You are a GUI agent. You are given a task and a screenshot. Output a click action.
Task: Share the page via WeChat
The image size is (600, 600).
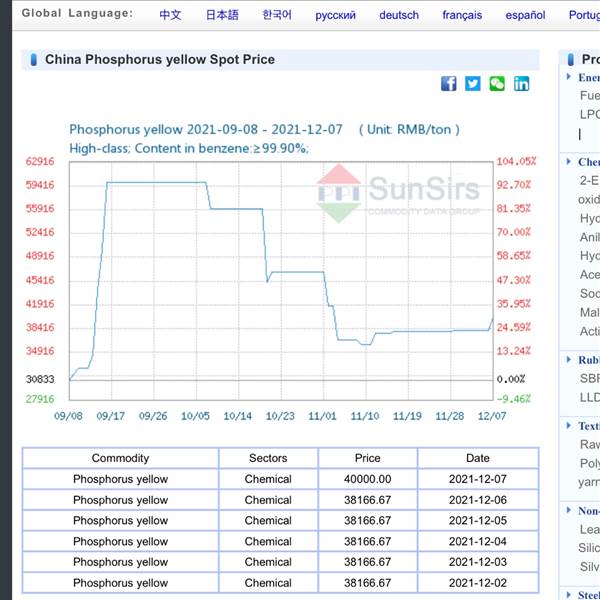[497, 83]
